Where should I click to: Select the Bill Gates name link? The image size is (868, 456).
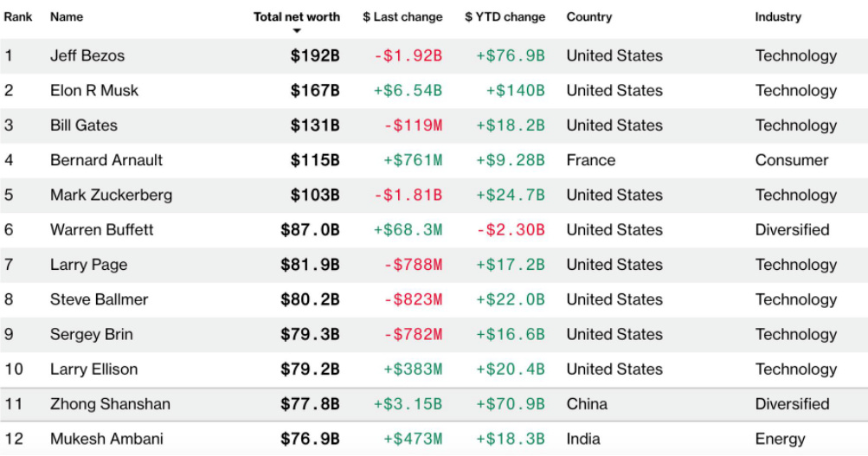pyautogui.click(x=84, y=125)
